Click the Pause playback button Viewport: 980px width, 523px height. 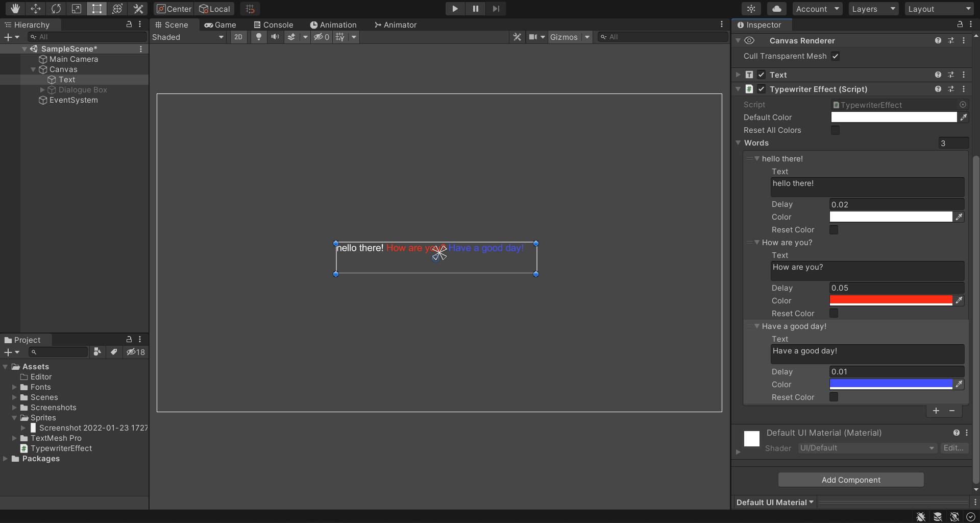point(475,9)
